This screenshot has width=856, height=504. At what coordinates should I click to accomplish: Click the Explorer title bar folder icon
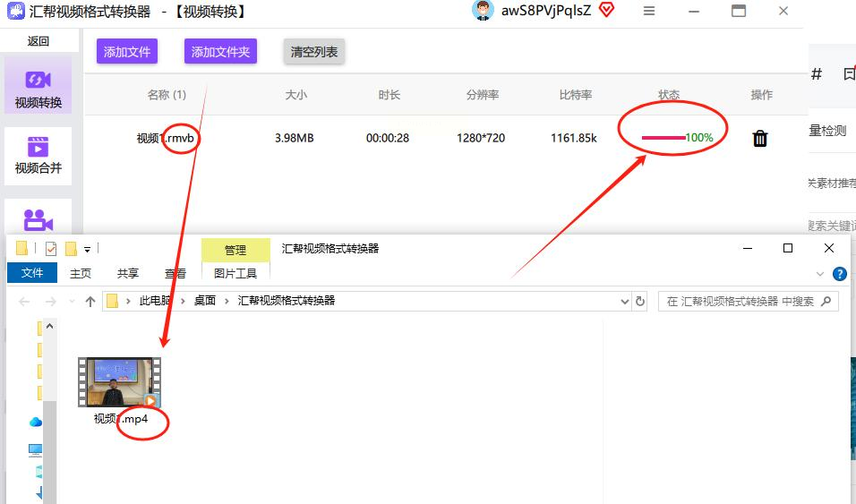pos(21,249)
